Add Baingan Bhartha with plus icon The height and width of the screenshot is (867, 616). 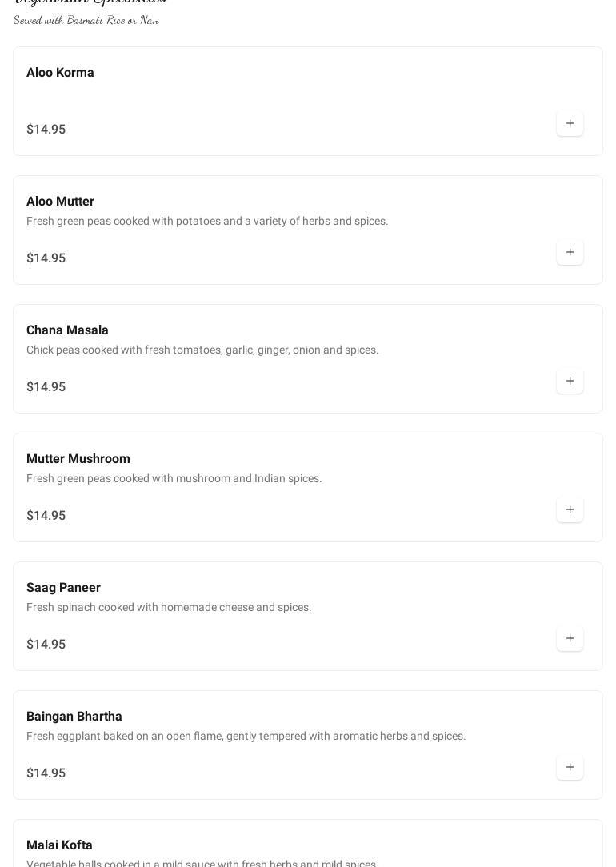pos(570,768)
